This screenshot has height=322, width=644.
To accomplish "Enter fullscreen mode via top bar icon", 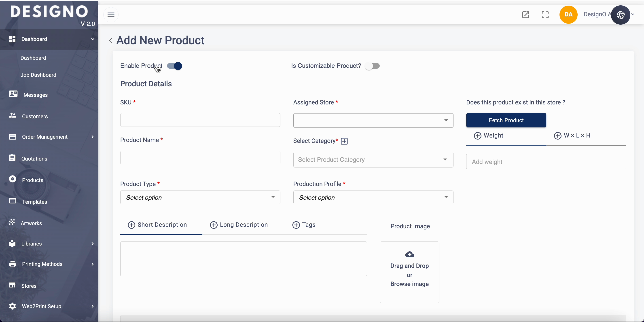I will [x=545, y=15].
